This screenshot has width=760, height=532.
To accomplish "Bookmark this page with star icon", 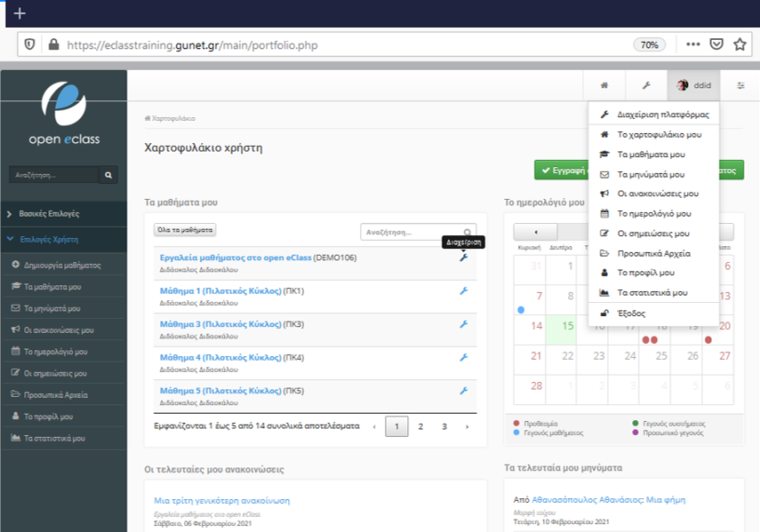I will pos(740,44).
